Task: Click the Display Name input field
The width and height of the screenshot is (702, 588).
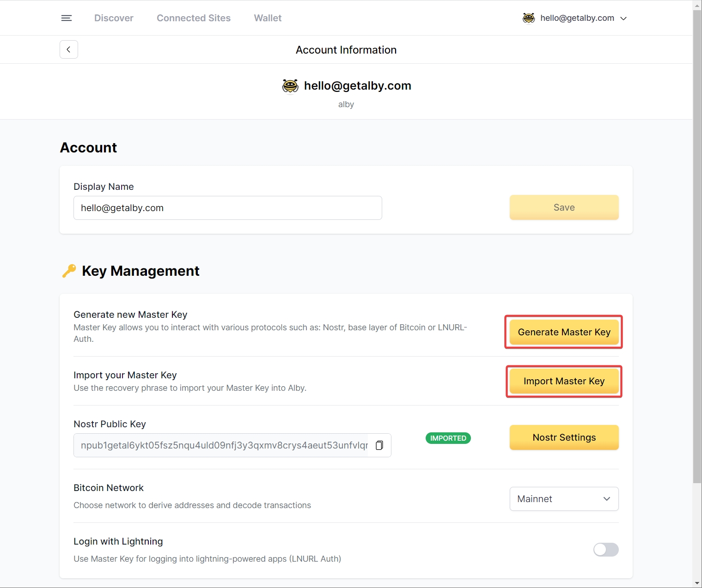Action: (x=227, y=208)
